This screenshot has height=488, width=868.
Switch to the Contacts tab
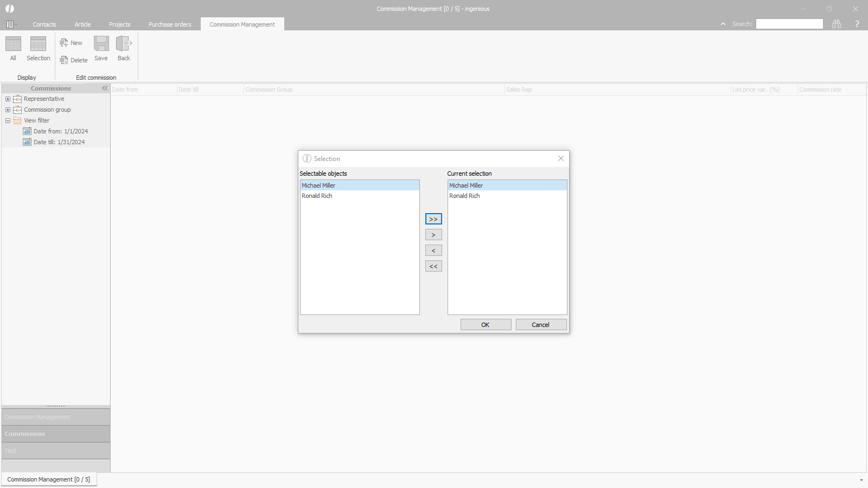tap(44, 24)
